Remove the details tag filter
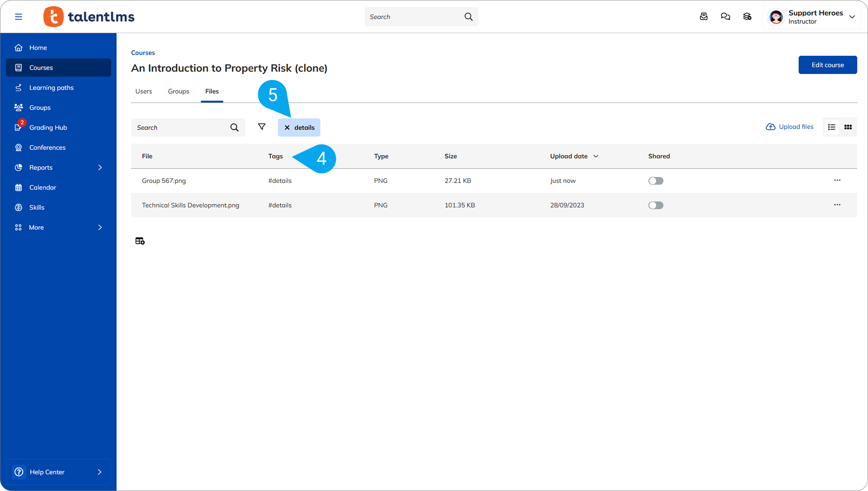 [287, 127]
